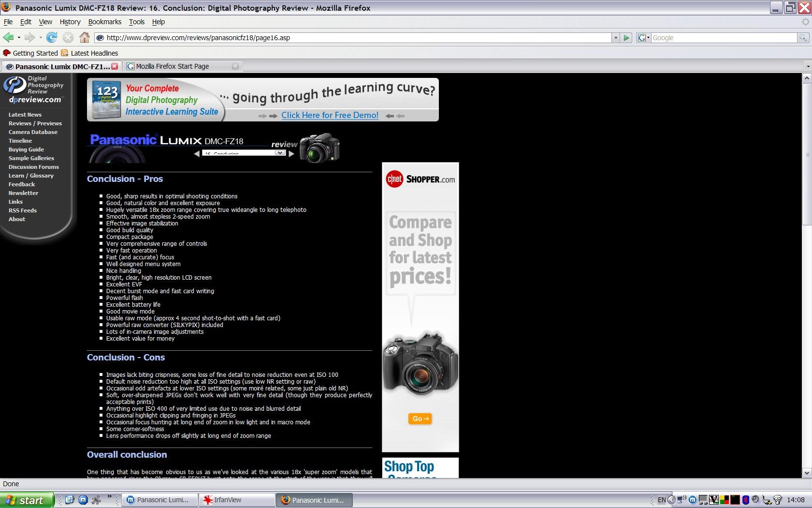Expand the address bar URL history dropdown
The height and width of the screenshot is (508, 812).
(615, 38)
